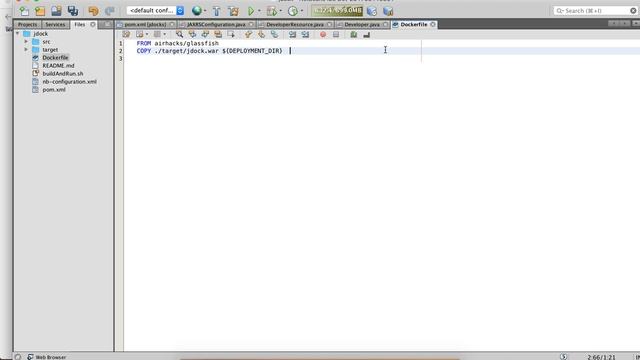The image size is (640, 360).
Task: Click the red Start Macro Recording icon
Action: pyautogui.click(x=323, y=35)
